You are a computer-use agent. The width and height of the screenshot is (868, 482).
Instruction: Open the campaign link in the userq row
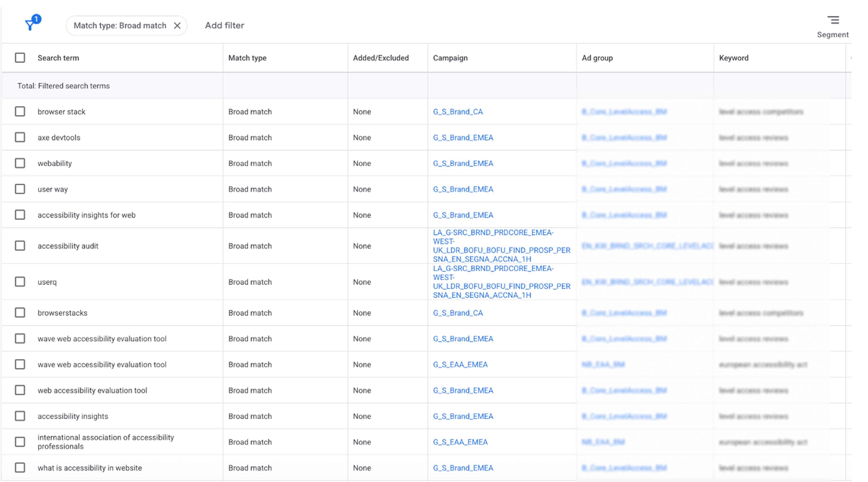tap(501, 282)
